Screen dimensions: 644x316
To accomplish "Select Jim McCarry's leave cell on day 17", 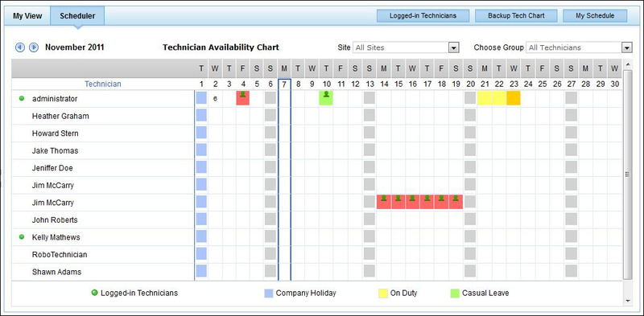I will (x=427, y=202).
